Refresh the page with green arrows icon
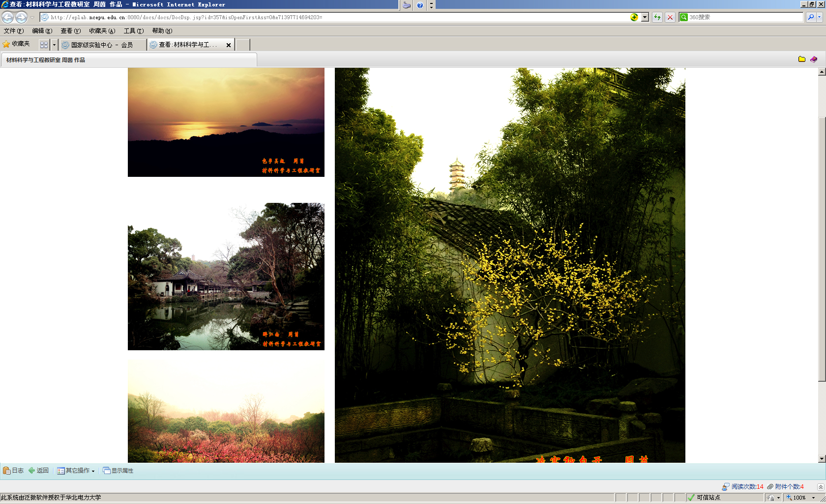The image size is (826, 504). 657,17
